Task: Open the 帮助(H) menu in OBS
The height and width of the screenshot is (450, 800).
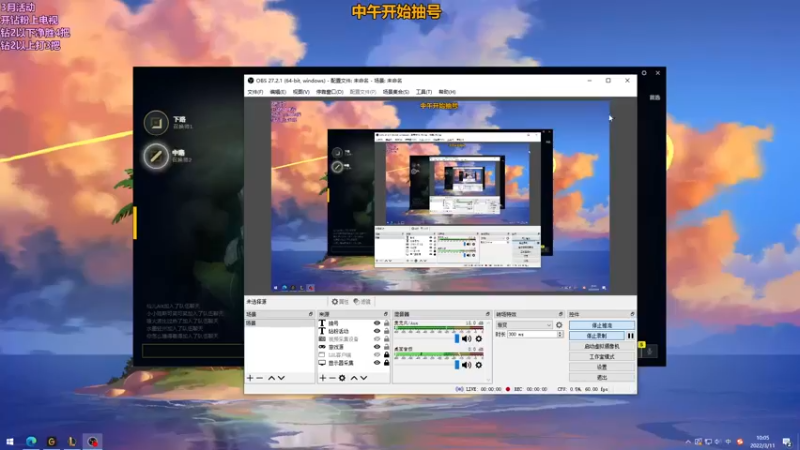Action: [x=447, y=92]
